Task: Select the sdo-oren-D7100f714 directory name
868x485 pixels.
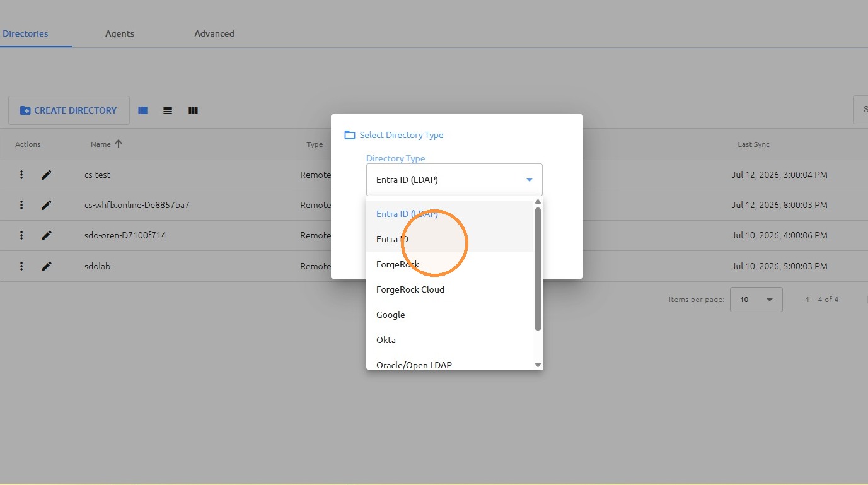Action: (x=125, y=235)
